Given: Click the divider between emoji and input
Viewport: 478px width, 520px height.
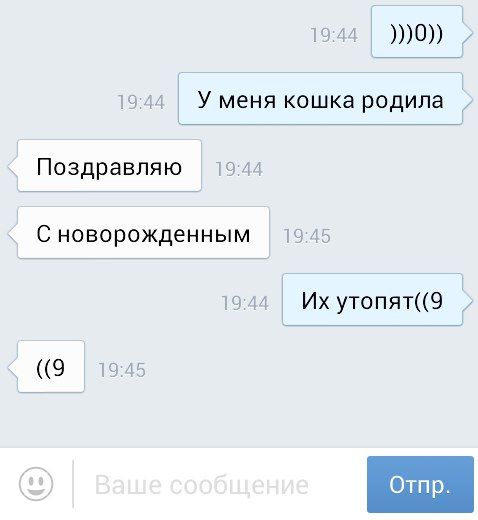Looking at the screenshot, I should point(73,484).
